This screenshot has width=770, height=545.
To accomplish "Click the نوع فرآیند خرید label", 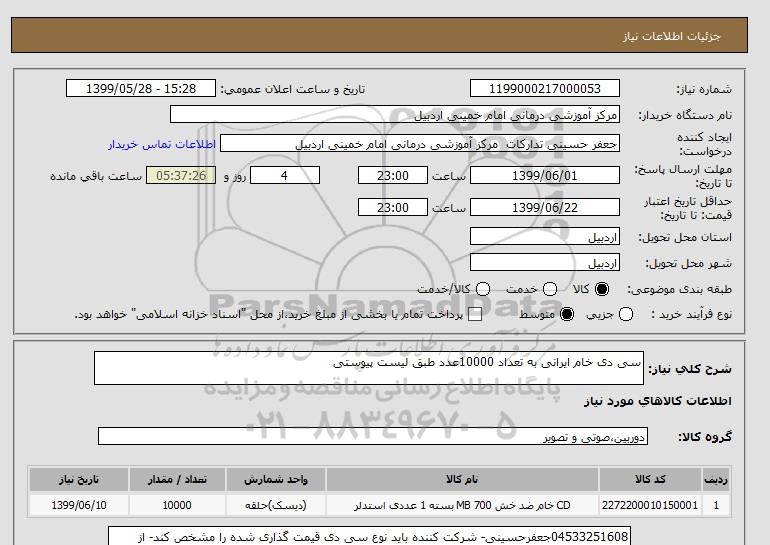I will click(x=691, y=314).
